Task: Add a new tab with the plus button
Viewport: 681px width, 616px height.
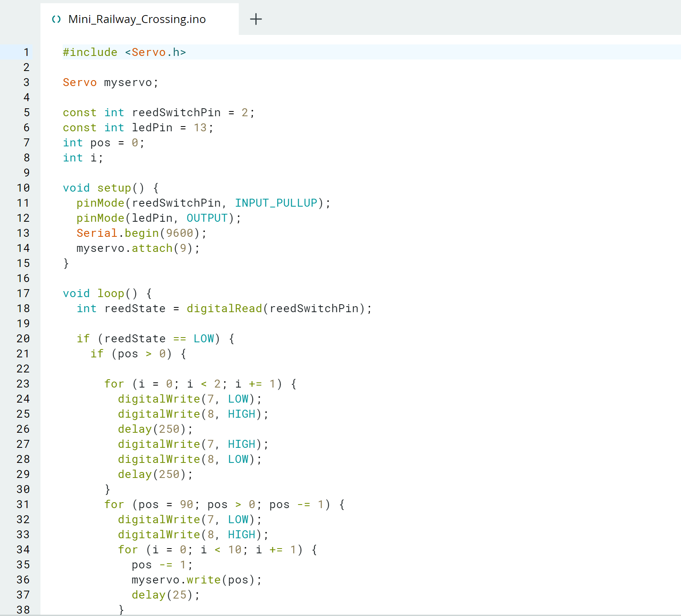Action: coord(256,19)
